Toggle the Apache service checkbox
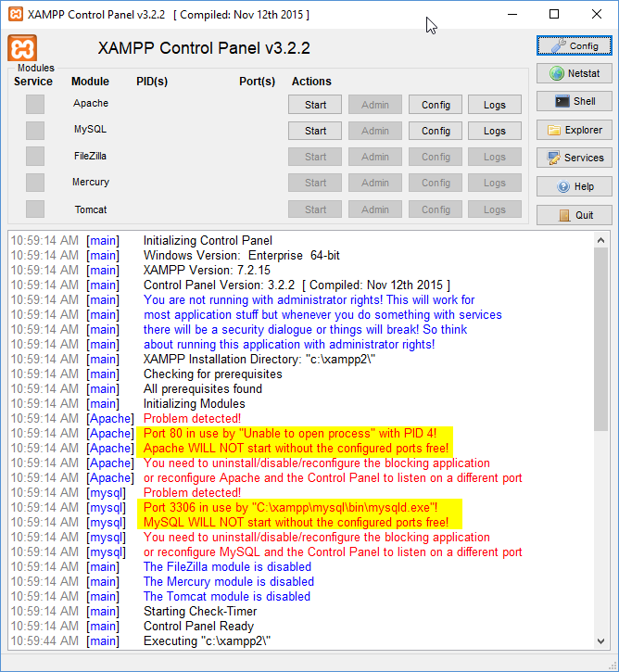This screenshot has width=619, height=672. 35,104
